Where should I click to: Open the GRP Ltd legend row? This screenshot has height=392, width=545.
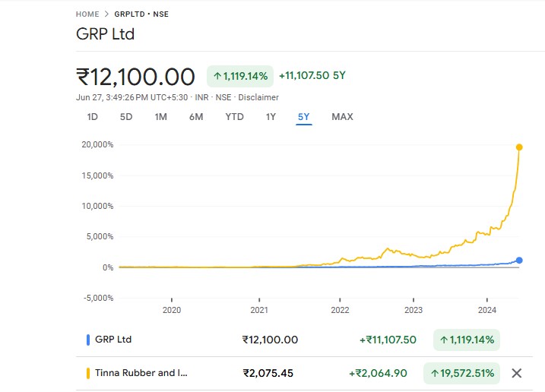(x=113, y=340)
